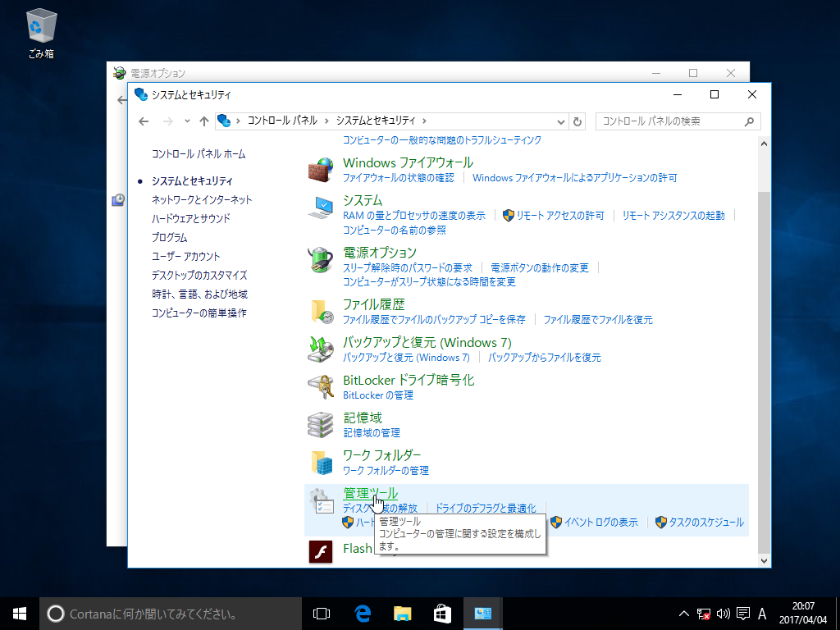Select ネットワークとインターネット category
This screenshot has height=630, width=840.
tap(202, 200)
